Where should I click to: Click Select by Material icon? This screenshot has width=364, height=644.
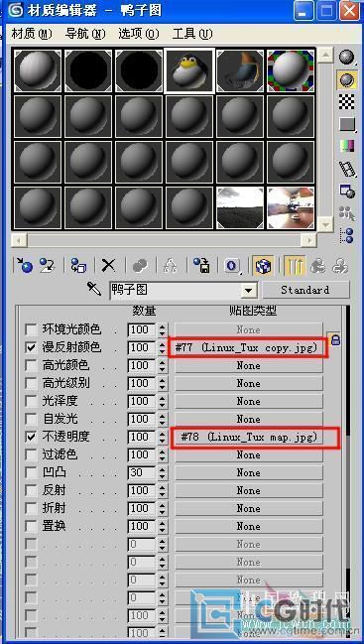click(346, 213)
